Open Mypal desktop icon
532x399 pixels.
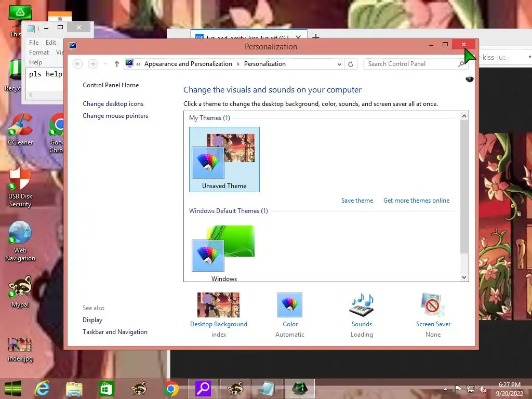point(20,292)
